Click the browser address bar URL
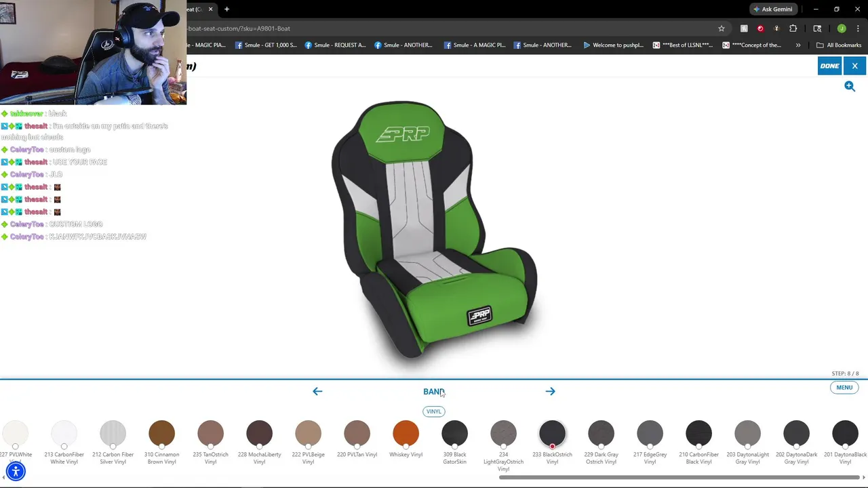Viewport: 868px width, 488px height. (x=239, y=28)
